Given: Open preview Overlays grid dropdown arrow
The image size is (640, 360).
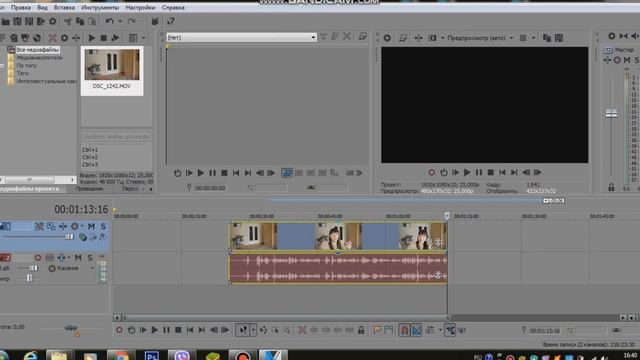Looking at the screenshot, I should click(x=533, y=38).
